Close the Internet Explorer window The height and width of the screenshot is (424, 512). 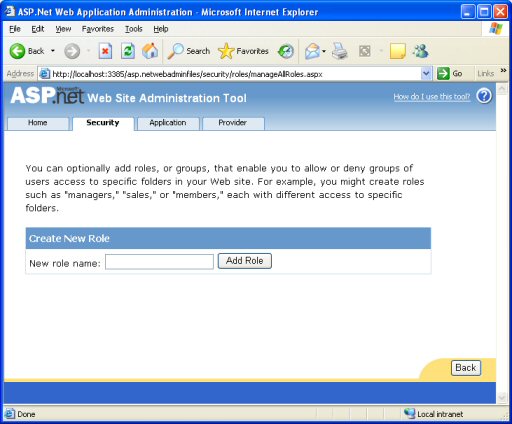click(x=500, y=12)
